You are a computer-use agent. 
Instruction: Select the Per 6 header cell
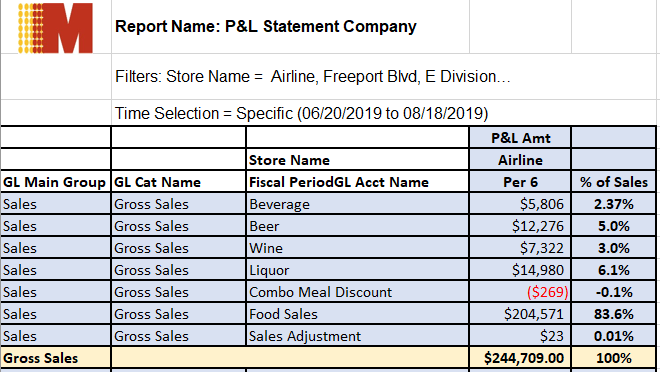(520, 182)
